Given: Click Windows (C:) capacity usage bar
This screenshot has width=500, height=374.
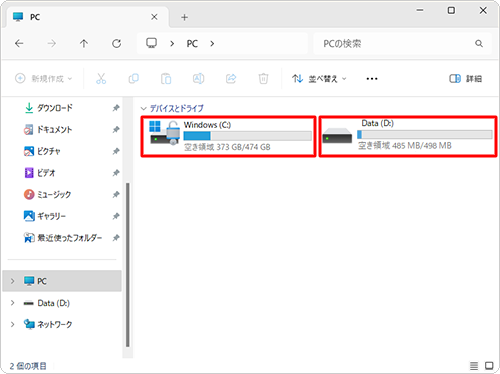Looking at the screenshot, I should click(247, 136).
